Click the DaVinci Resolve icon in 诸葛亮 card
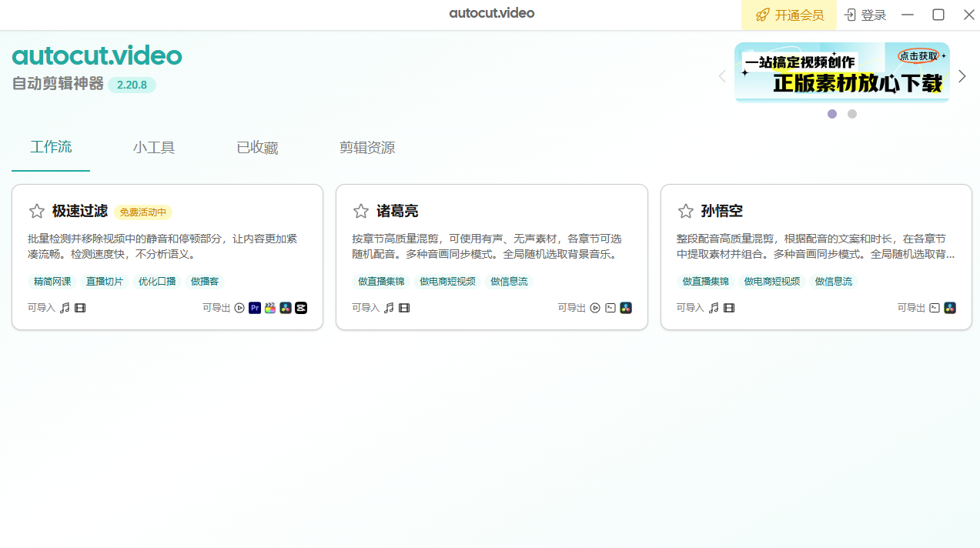Screen dimensions: 980x548 coord(626,308)
